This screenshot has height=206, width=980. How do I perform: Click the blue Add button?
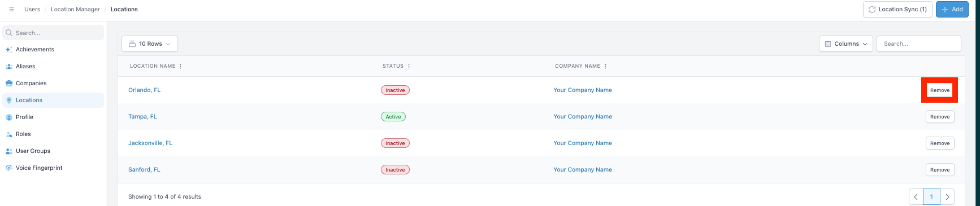(x=952, y=10)
